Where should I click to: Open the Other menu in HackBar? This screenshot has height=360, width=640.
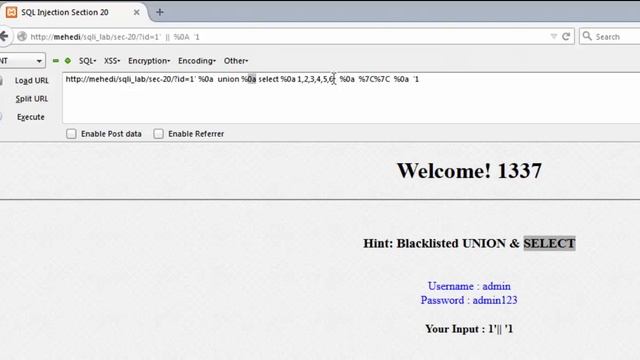point(236,61)
